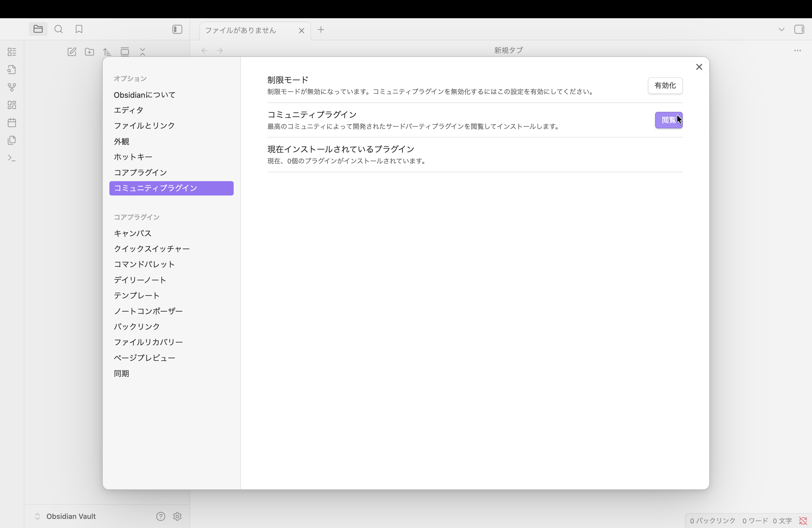Enable 制限モード with the 有効化 button

(x=665, y=86)
